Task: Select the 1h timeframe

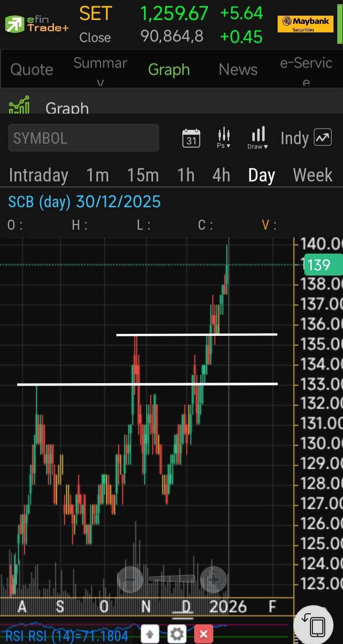Action: (186, 175)
